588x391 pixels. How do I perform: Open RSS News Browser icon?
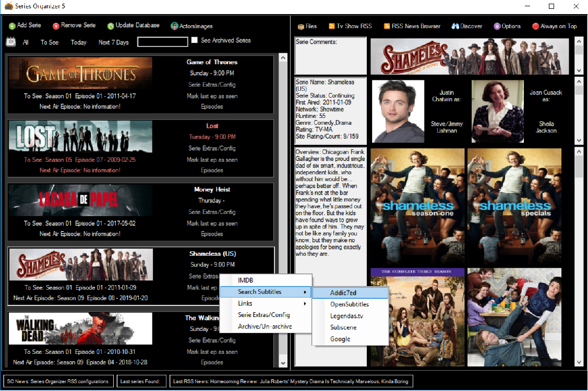point(387,26)
